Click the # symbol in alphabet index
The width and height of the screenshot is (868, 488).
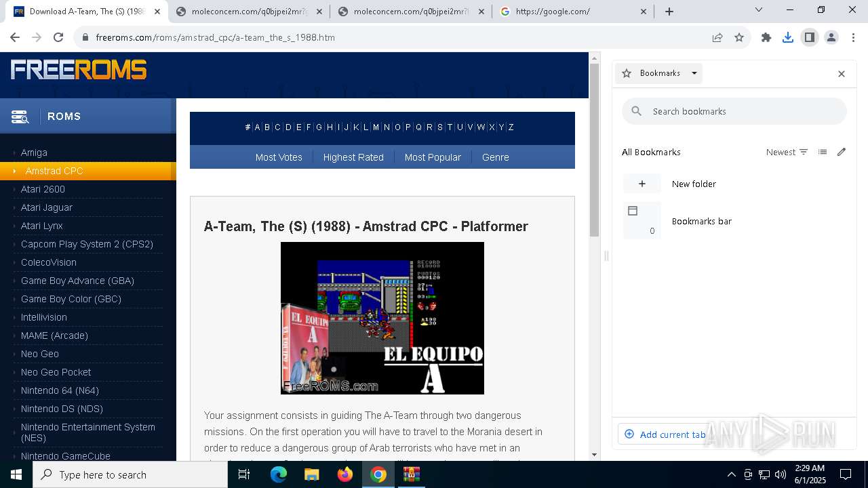coord(248,127)
